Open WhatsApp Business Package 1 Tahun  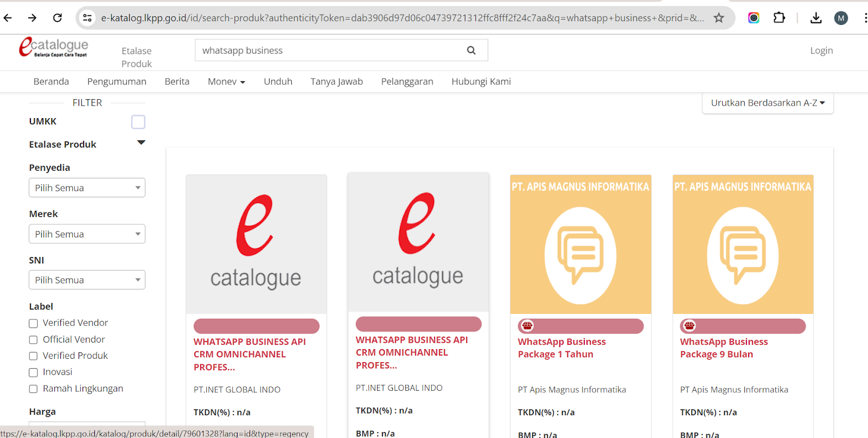(x=561, y=348)
